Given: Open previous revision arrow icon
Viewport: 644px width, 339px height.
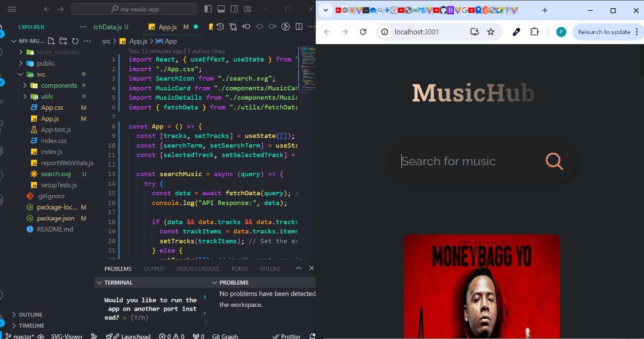Looking at the screenshot, I should tap(246, 27).
